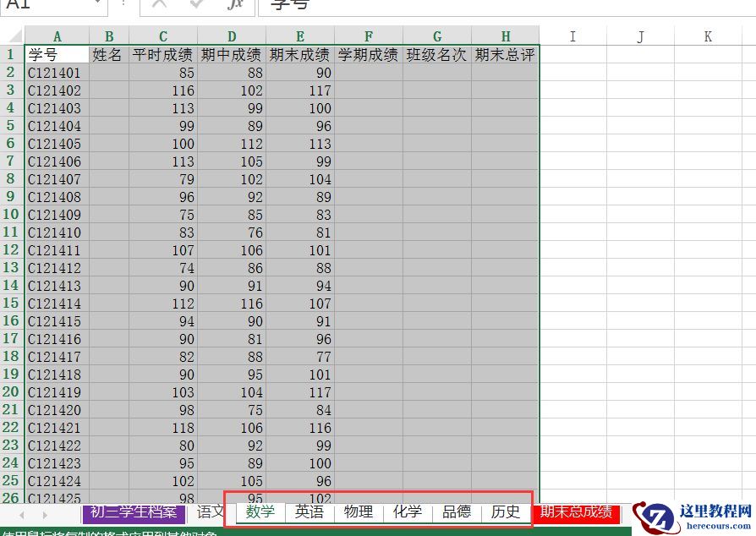Open the red 期末总成绩 sheet tab
The height and width of the screenshot is (536, 756).
coord(576,512)
